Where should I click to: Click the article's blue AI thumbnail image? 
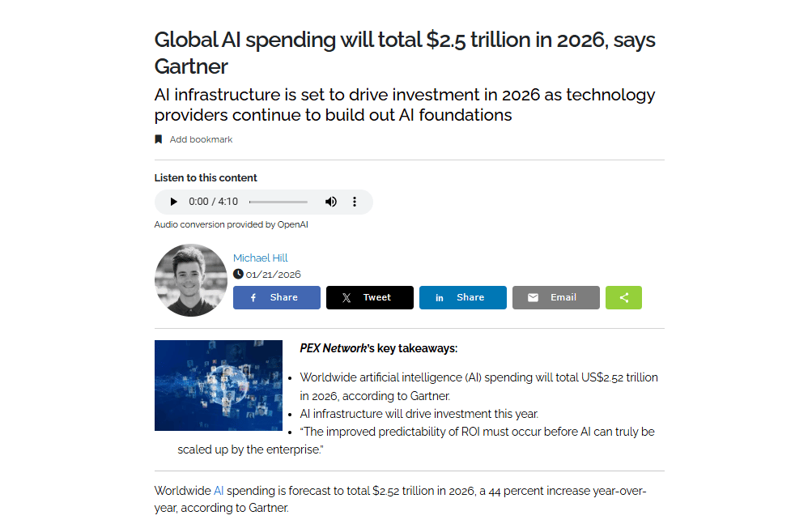219,386
